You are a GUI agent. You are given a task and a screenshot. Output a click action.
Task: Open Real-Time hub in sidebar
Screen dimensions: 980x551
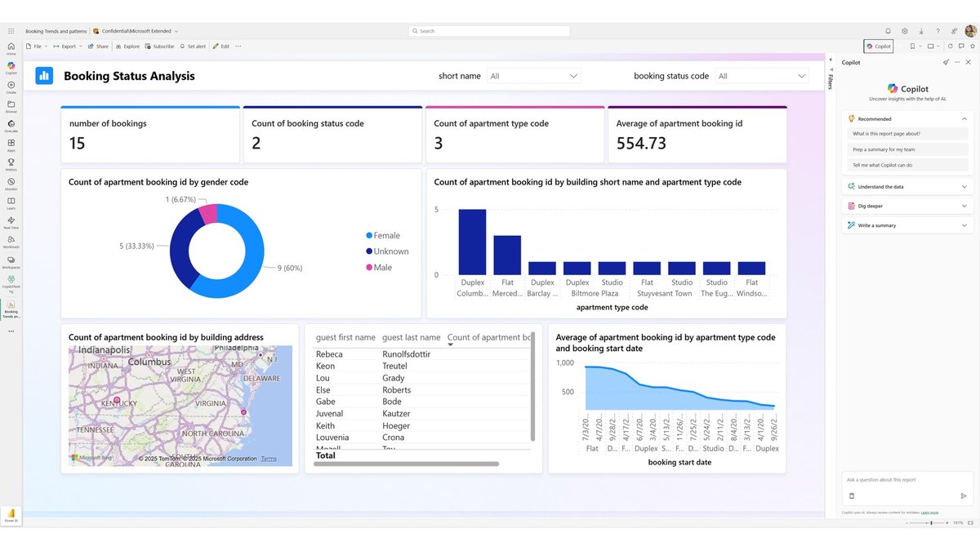click(x=11, y=222)
